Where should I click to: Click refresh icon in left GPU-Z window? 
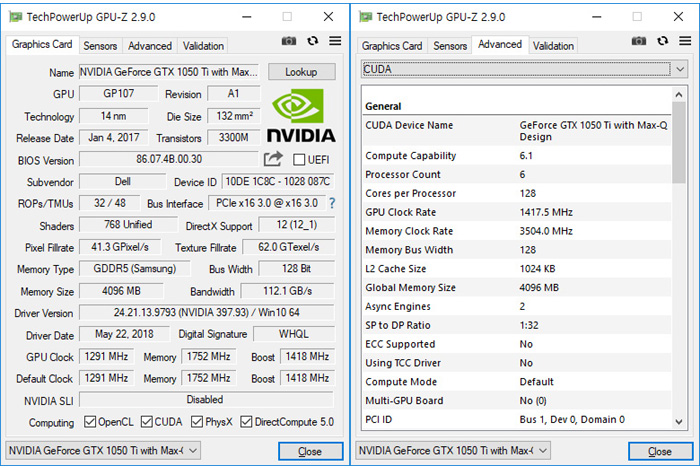312,41
